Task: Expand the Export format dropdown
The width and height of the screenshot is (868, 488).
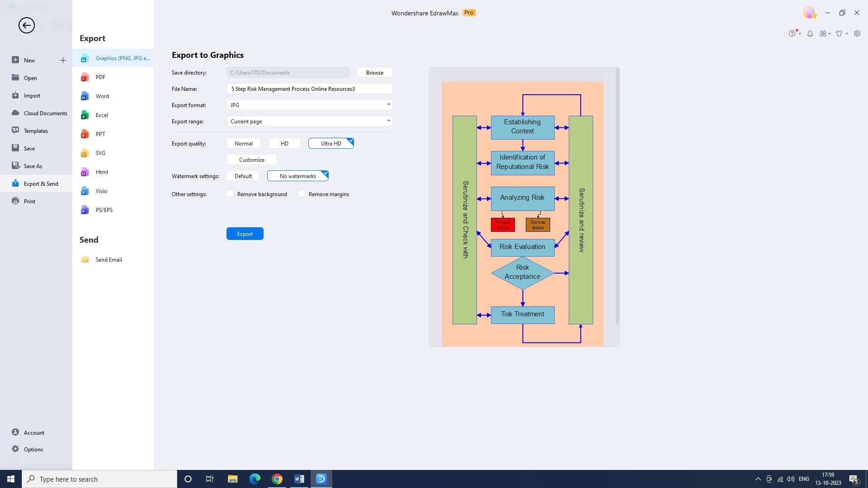Action: pyautogui.click(x=388, y=105)
